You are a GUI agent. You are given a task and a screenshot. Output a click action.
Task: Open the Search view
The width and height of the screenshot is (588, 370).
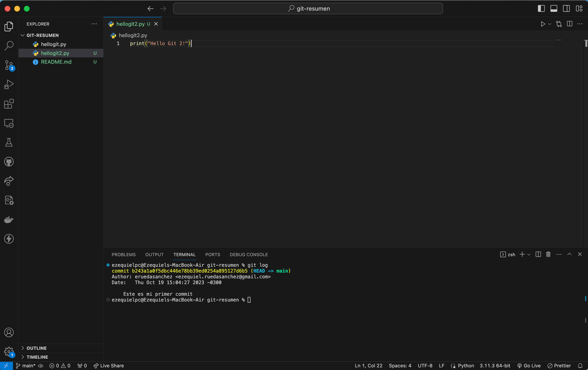point(9,46)
